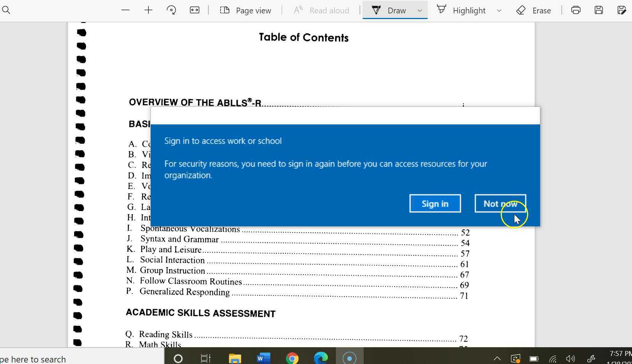Open Task View on the taskbar

point(206,358)
